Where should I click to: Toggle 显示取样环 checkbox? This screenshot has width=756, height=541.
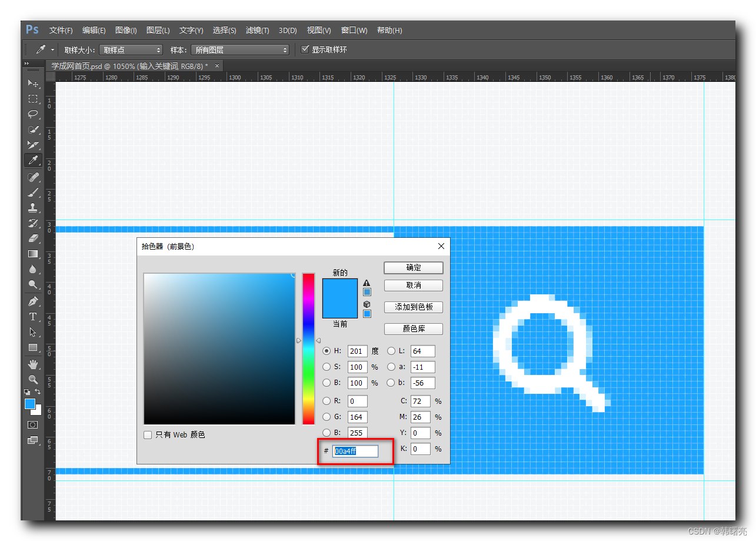click(305, 49)
